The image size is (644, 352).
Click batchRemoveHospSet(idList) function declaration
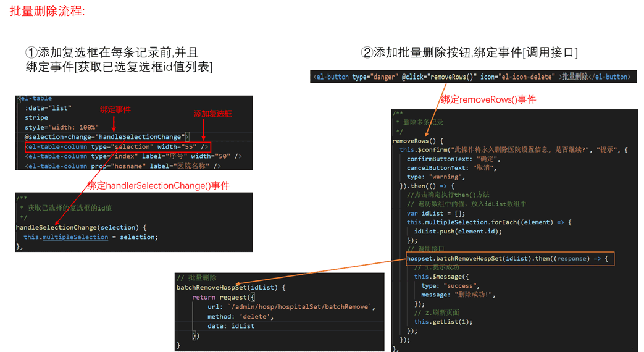tap(231, 288)
